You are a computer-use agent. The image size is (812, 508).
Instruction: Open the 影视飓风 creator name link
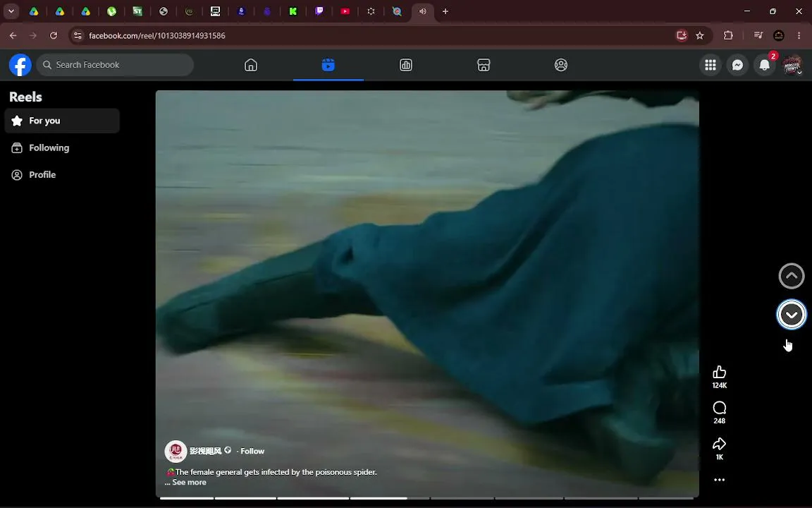206,451
